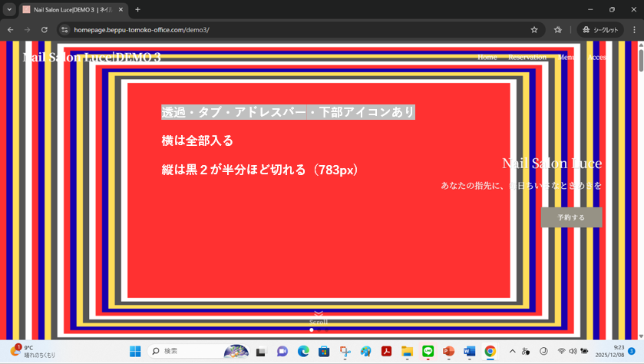Open PowerPoint from the taskbar
Viewport: 644px width, 364px height.
point(448,351)
